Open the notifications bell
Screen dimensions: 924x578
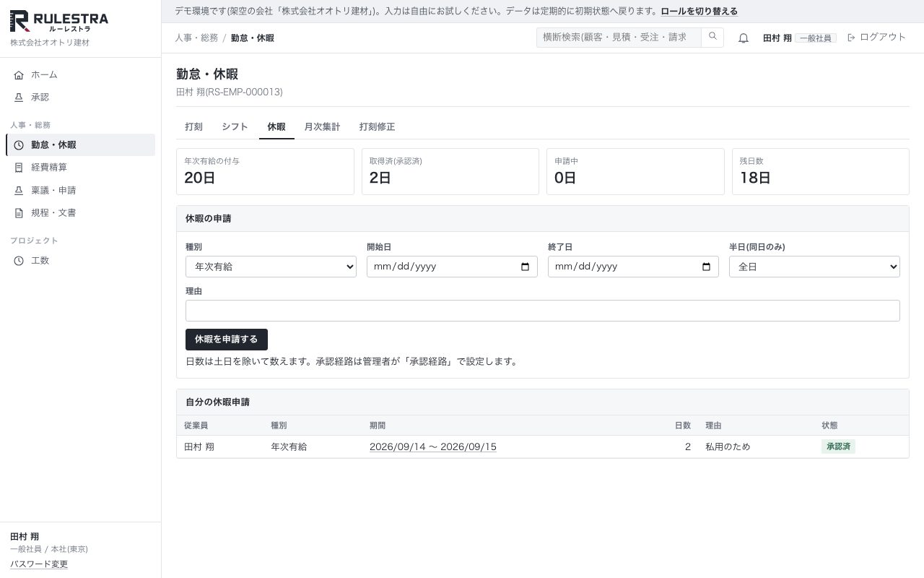[x=744, y=38]
